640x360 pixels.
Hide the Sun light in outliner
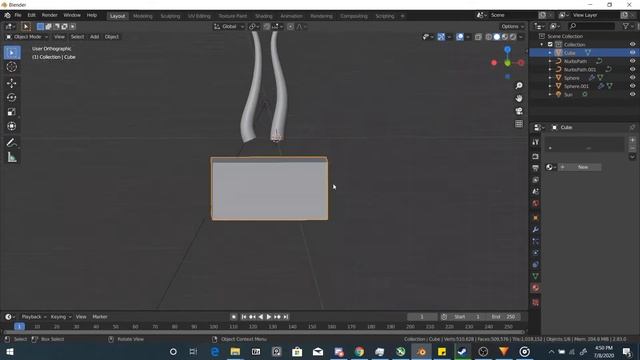pyautogui.click(x=632, y=94)
